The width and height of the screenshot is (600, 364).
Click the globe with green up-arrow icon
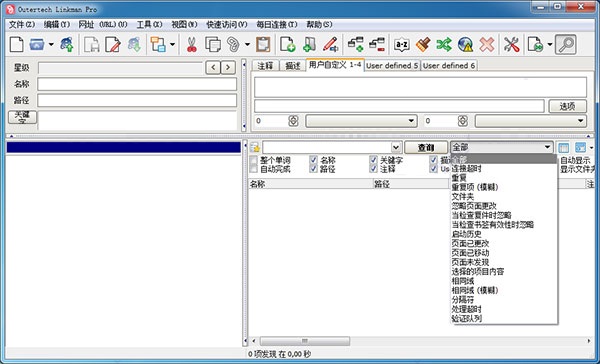pyautogui.click(x=67, y=44)
